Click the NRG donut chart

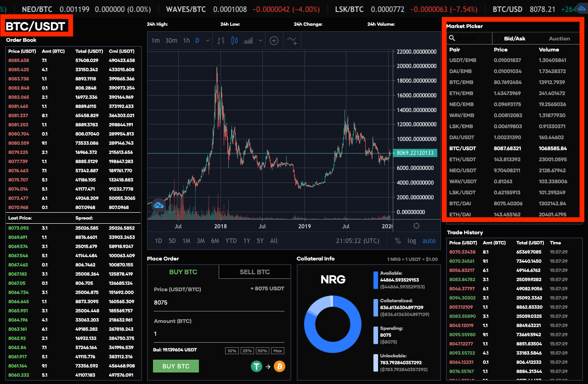pyautogui.click(x=333, y=324)
